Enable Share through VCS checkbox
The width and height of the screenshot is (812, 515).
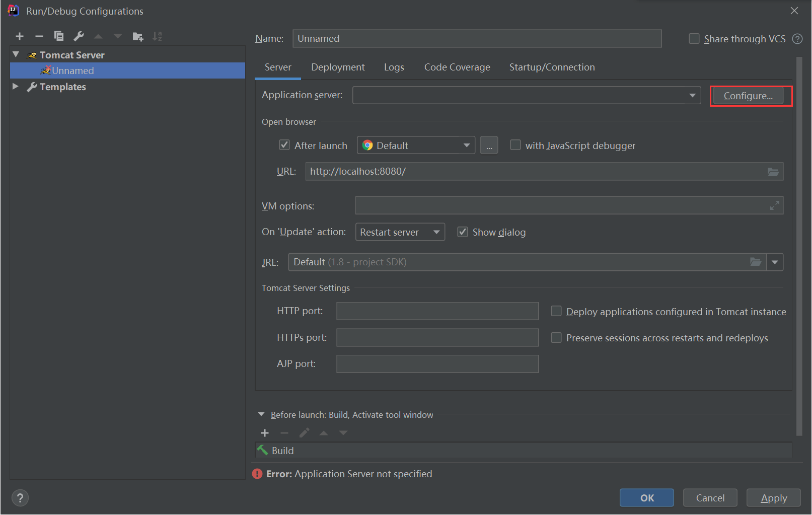pyautogui.click(x=694, y=39)
